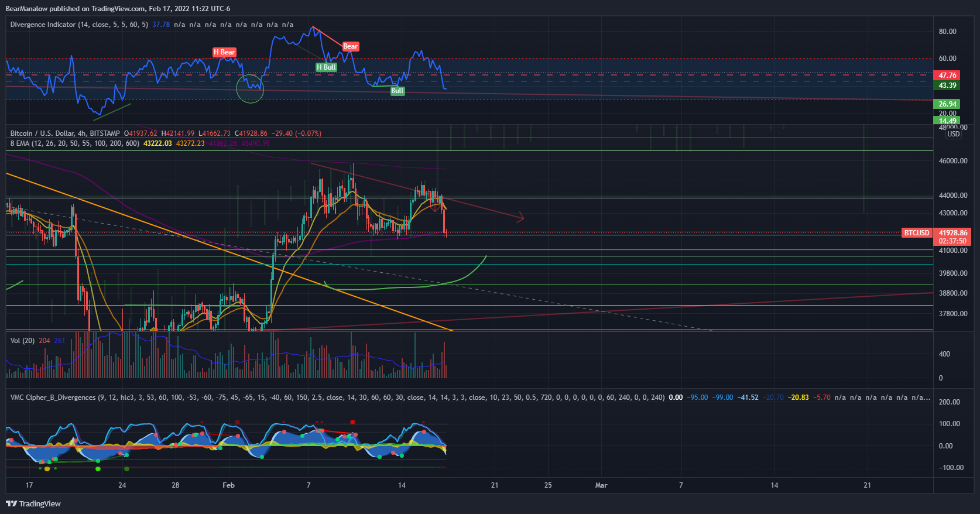This screenshot has height=514, width=980.
Task: Click the change value −29.40 (−0.07%)
Action: [x=297, y=133]
